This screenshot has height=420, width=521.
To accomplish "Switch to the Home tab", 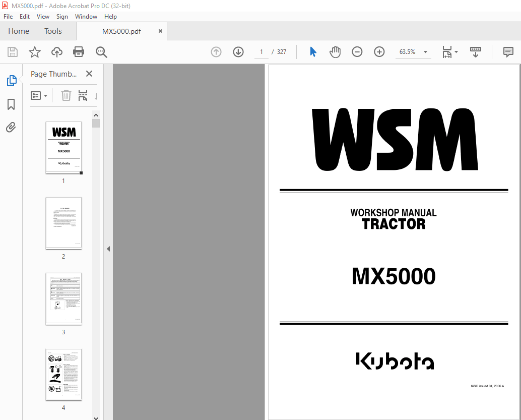I will (19, 31).
